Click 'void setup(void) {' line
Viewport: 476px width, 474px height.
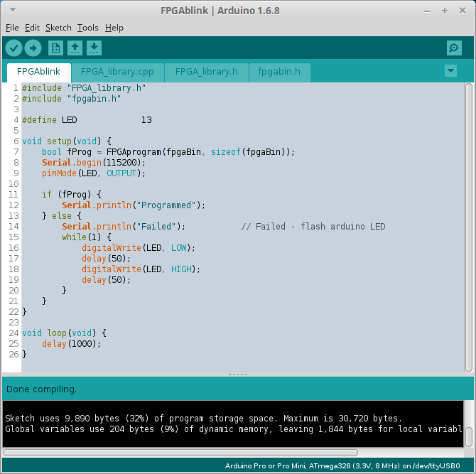pyautogui.click(x=67, y=141)
